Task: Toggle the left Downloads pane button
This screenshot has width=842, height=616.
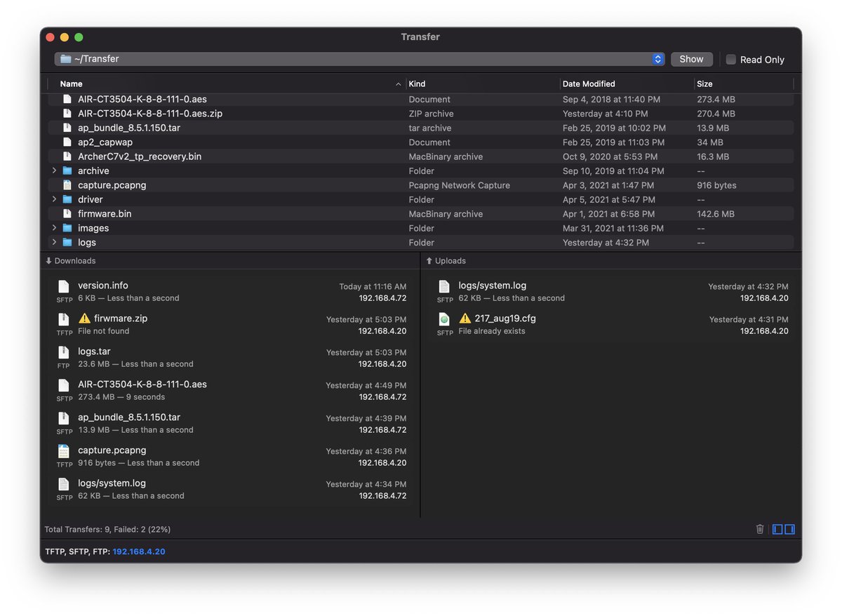Action: point(777,529)
